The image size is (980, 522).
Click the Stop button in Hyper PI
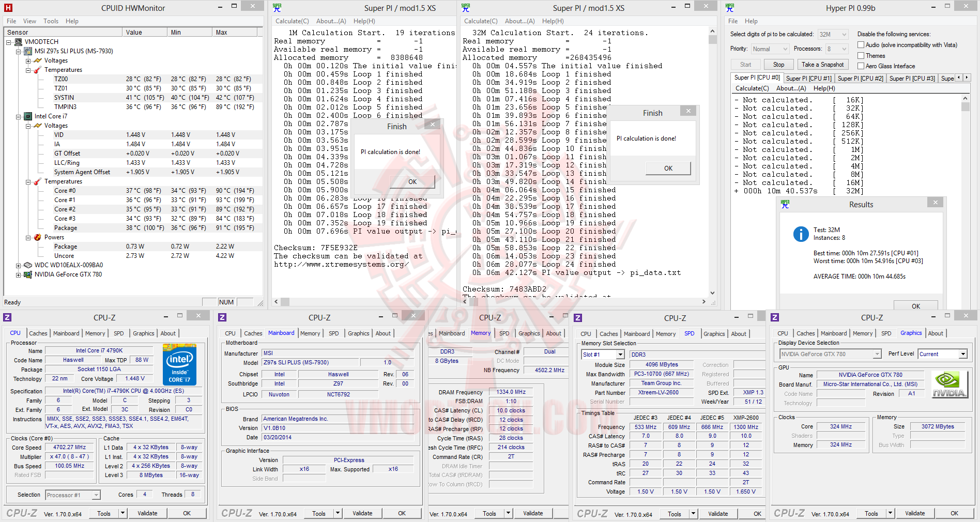(778, 65)
